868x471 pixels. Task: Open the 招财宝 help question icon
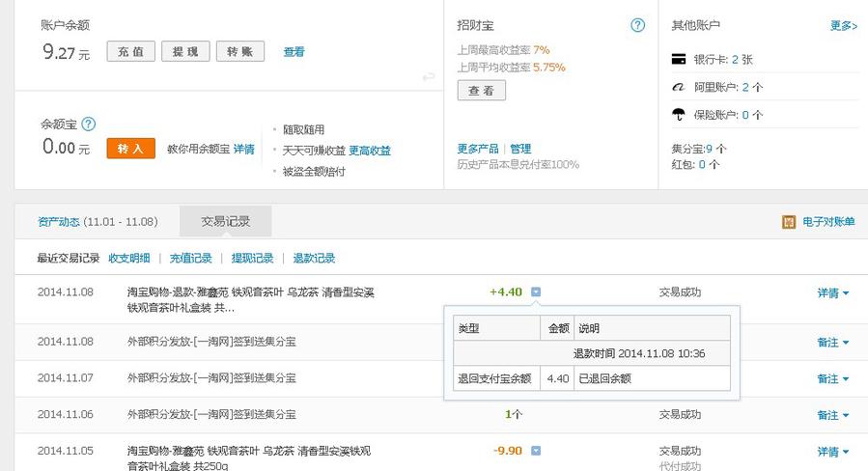click(637, 25)
